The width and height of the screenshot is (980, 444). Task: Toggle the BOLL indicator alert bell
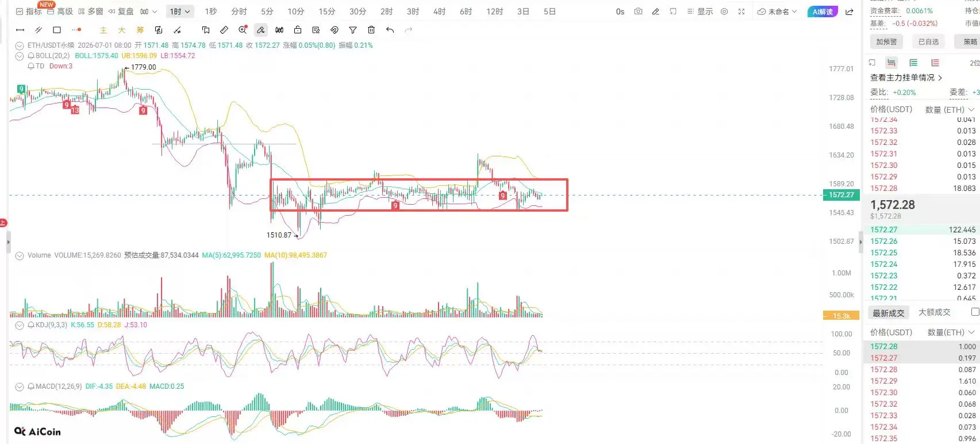31,56
